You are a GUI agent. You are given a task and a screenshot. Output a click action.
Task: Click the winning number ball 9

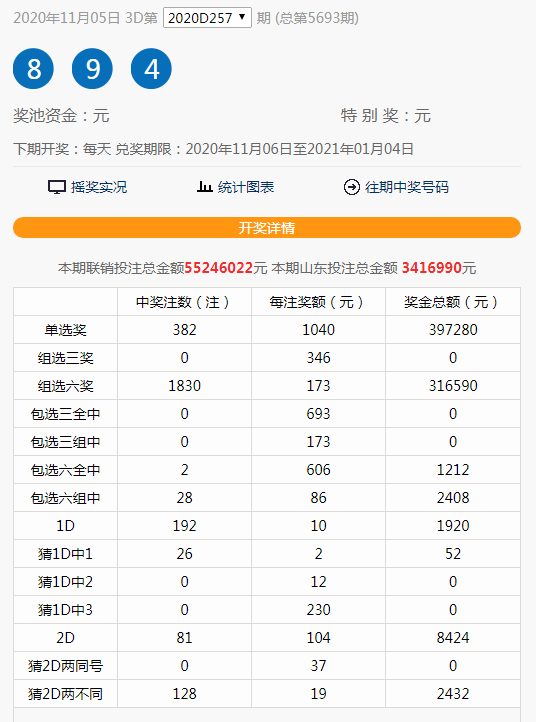pyautogui.click(x=93, y=69)
